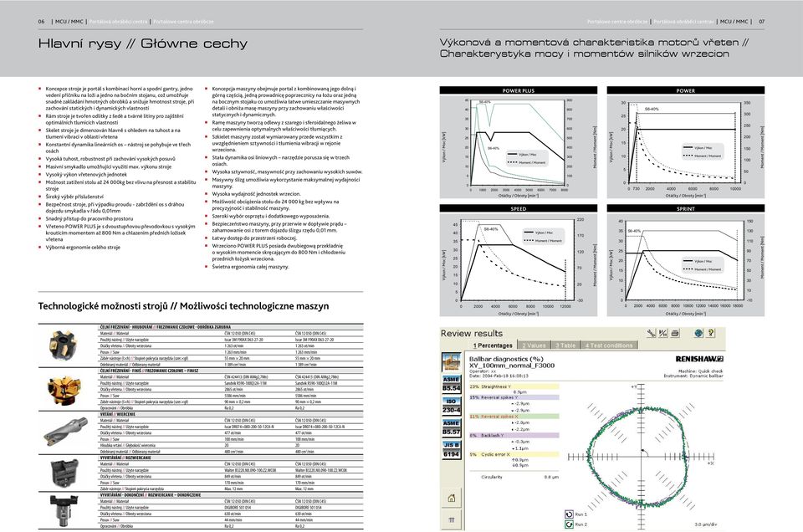
Task: Open the 4 Test conditions tab
Action: 610,345
